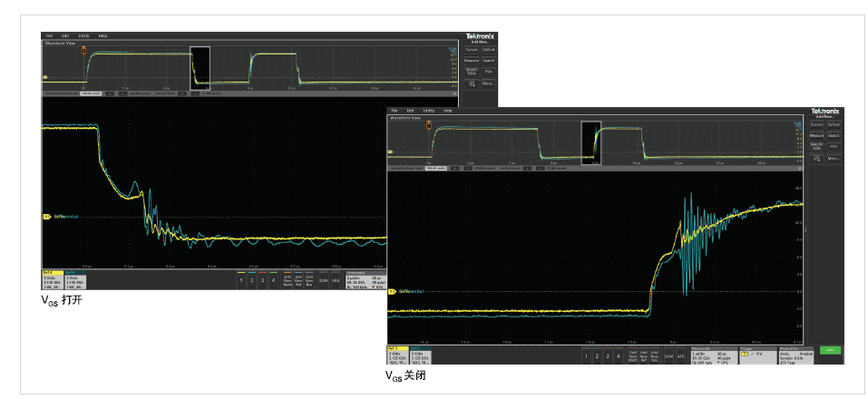Screen dimensions: 868x399
Task: Click Search button in VGS打开 window
Action: 488,61
